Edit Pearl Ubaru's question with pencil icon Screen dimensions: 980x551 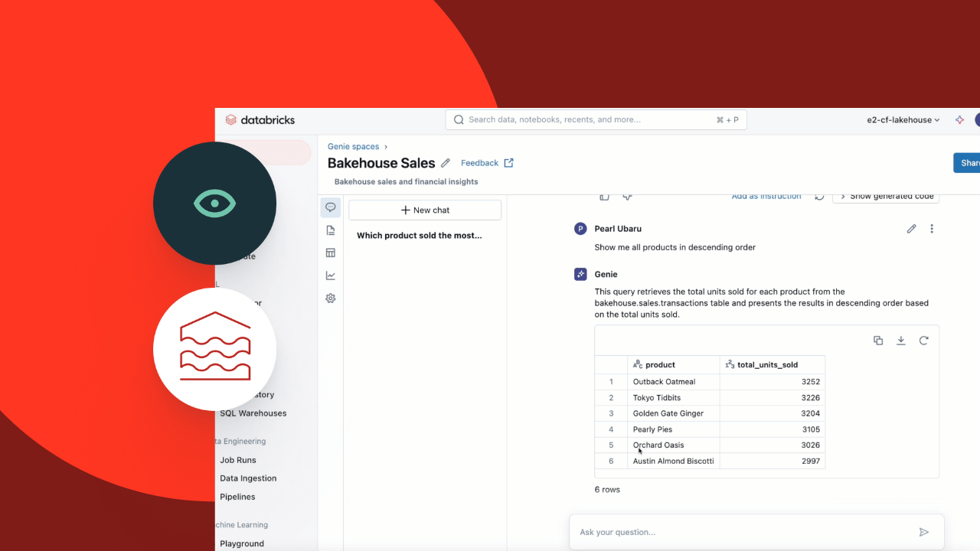point(911,229)
